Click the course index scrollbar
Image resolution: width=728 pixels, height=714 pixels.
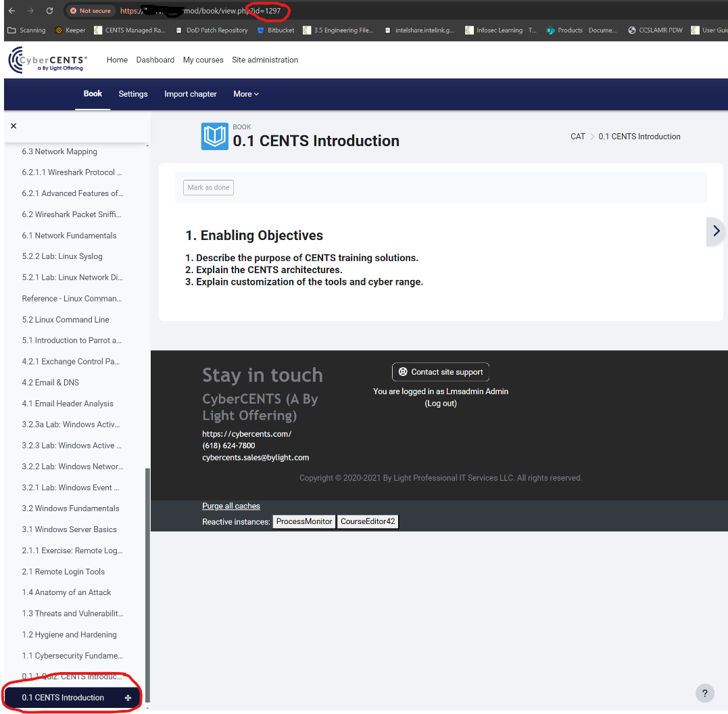point(147,586)
